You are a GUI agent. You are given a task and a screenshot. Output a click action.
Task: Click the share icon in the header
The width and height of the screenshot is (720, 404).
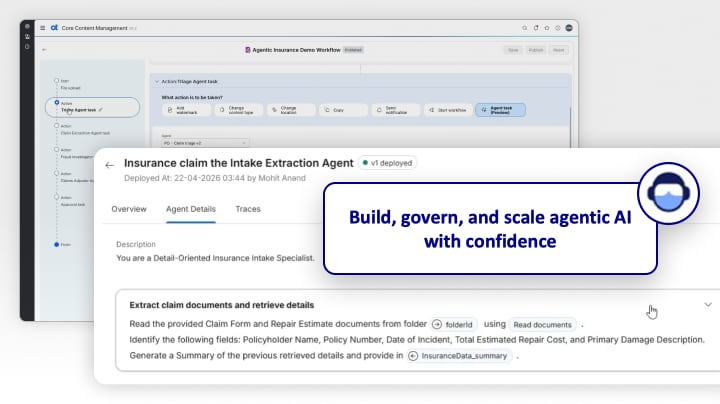click(536, 28)
